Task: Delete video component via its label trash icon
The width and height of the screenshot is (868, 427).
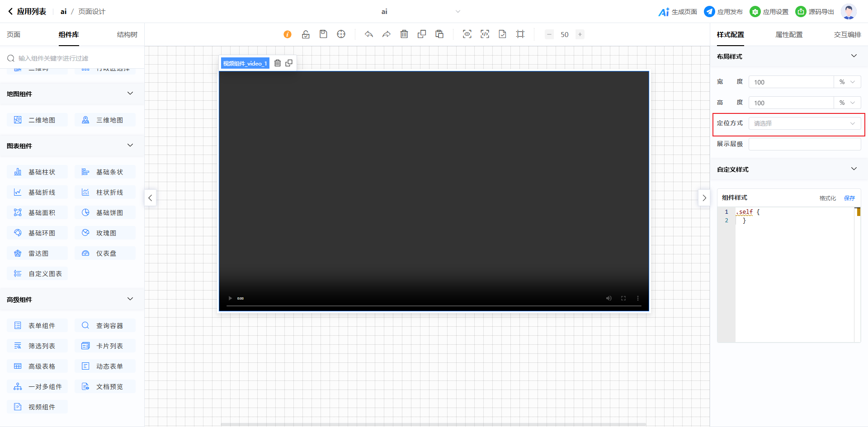Action: click(x=278, y=63)
